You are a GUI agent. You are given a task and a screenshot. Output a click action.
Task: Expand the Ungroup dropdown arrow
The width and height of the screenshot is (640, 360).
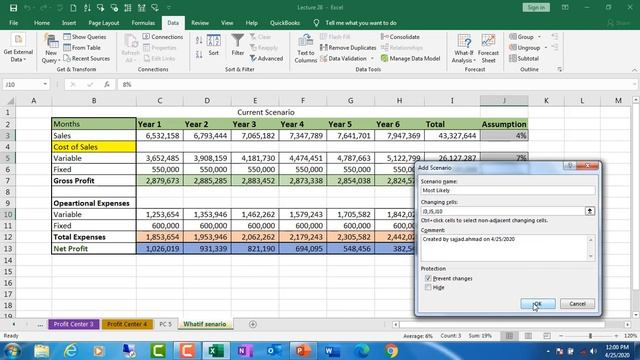(546, 48)
